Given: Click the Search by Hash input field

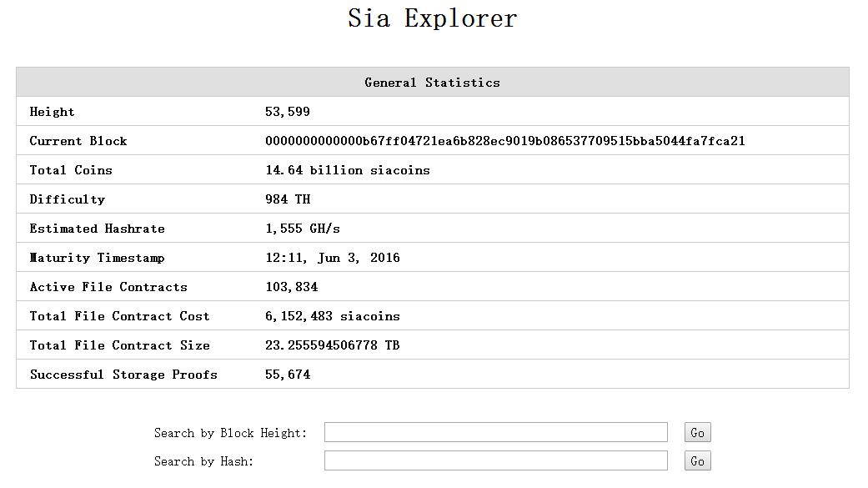Looking at the screenshot, I should click(496, 460).
